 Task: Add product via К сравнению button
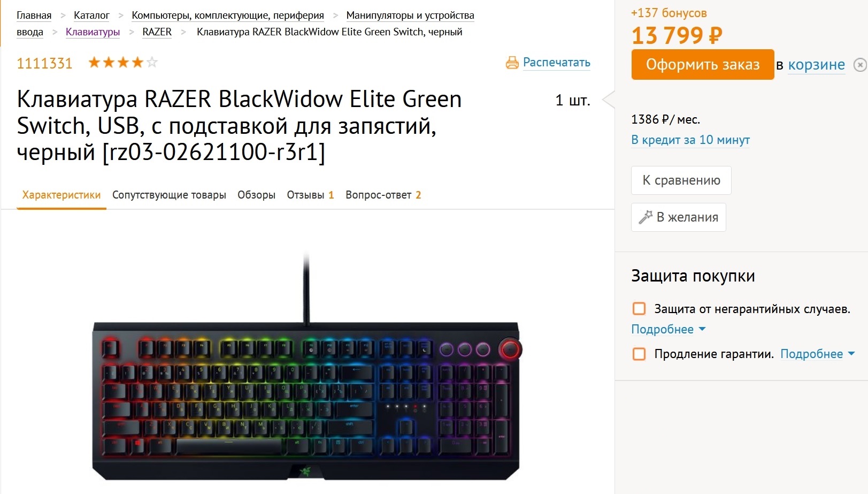pyautogui.click(x=681, y=180)
